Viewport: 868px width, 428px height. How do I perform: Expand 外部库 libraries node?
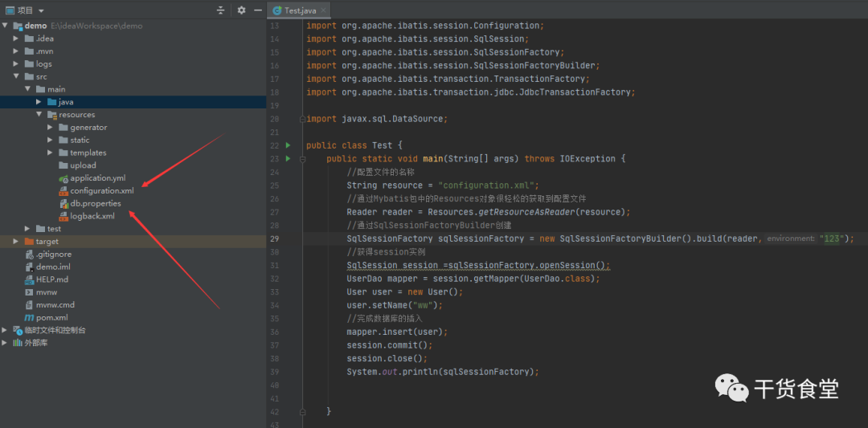5,343
